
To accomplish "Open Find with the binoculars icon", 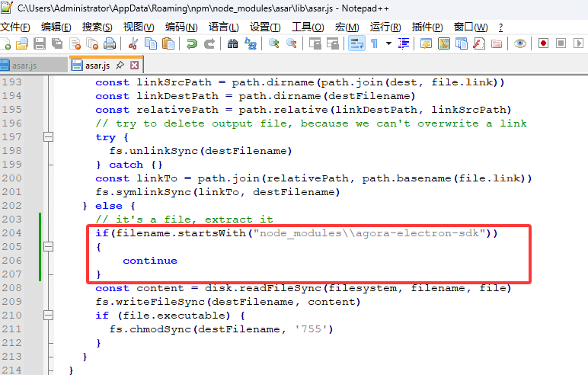I will (234, 43).
